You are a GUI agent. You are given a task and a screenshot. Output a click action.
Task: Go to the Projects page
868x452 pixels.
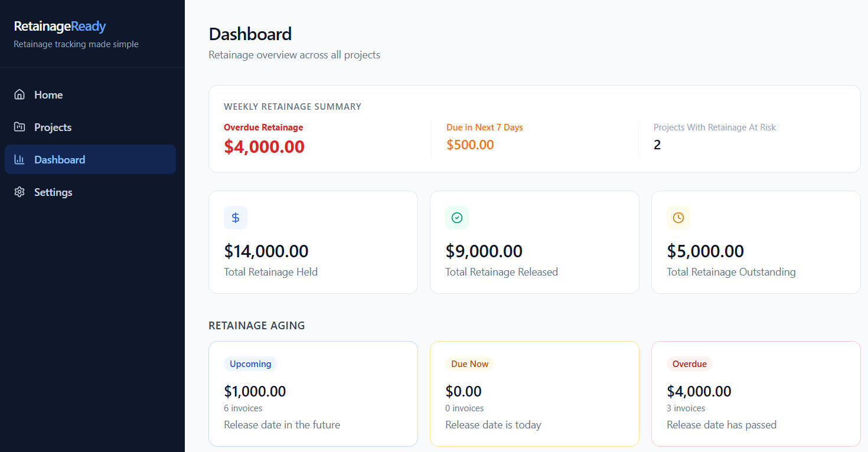pos(53,127)
